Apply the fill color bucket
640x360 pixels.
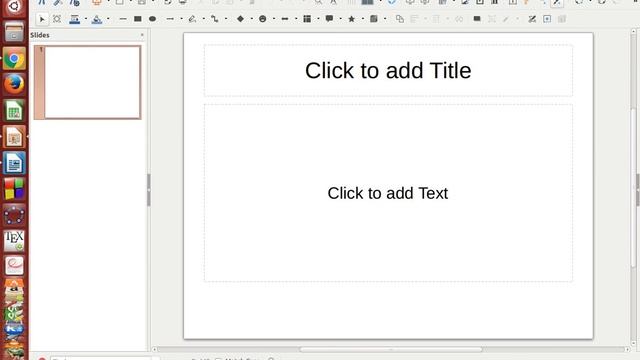[x=97, y=19]
